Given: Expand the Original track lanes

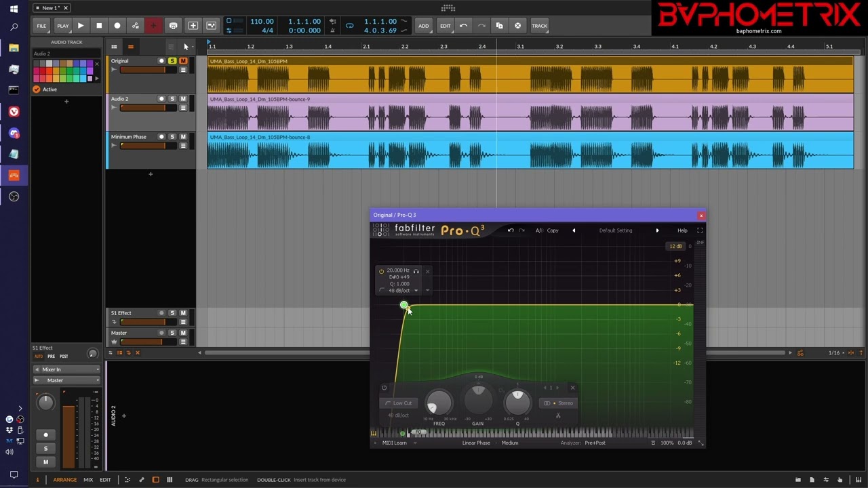Looking at the screenshot, I should tap(114, 70).
